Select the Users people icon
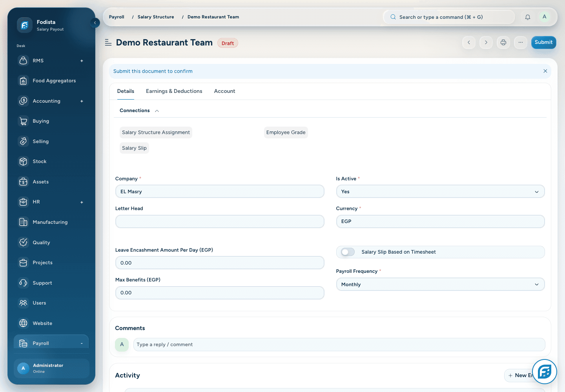This screenshot has height=392, width=565. click(x=24, y=303)
